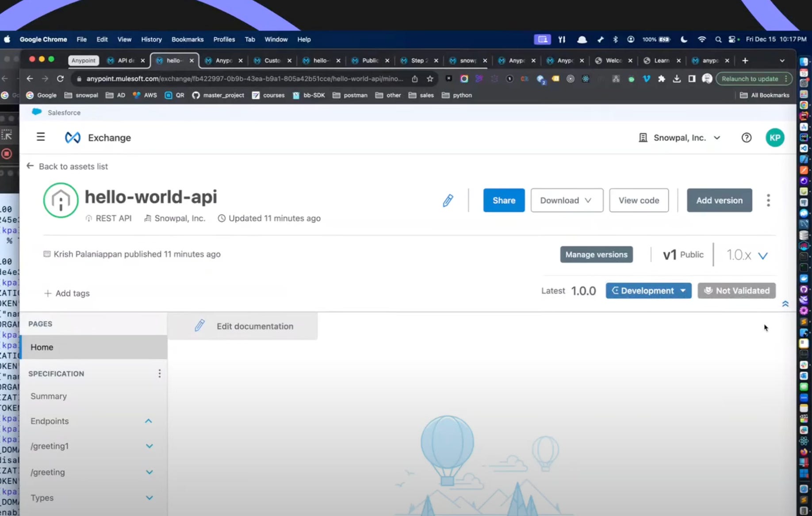Open the Development lifecycle state dropdown
This screenshot has width=812, height=516.
pyautogui.click(x=648, y=291)
